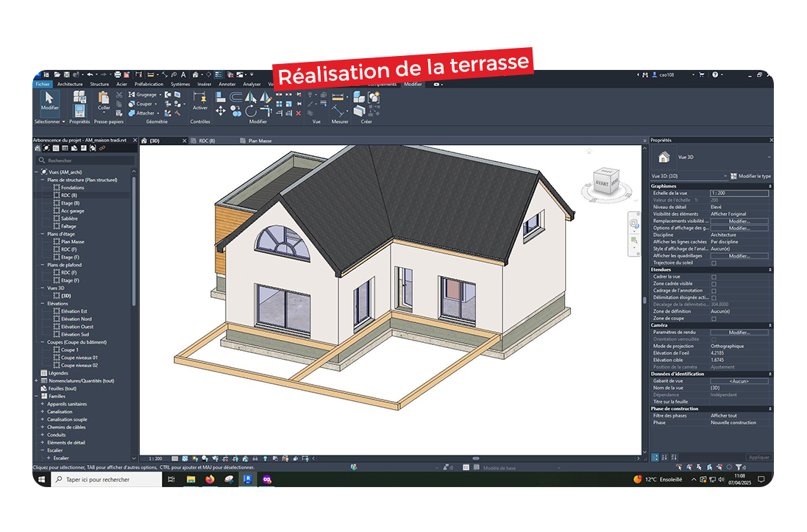This screenshot has width=807, height=532.
Task: Select the Trim/Extend corner tool
Action: tap(266, 110)
